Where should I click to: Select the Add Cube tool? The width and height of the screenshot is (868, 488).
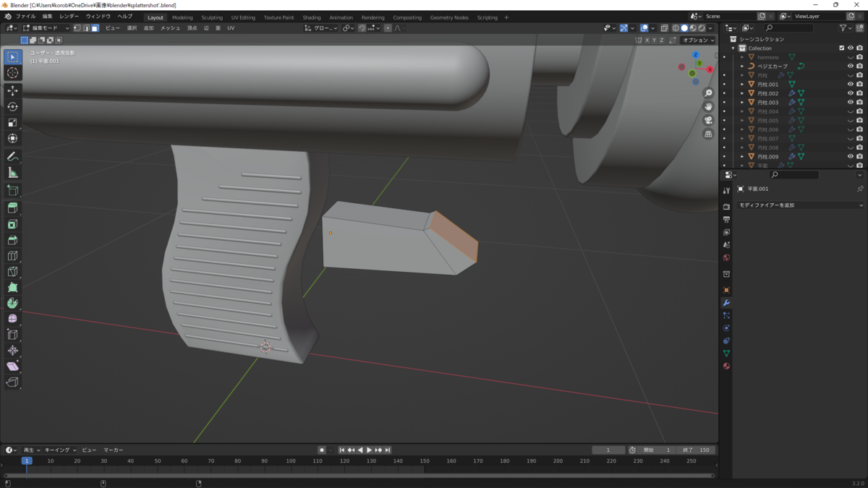click(12, 190)
